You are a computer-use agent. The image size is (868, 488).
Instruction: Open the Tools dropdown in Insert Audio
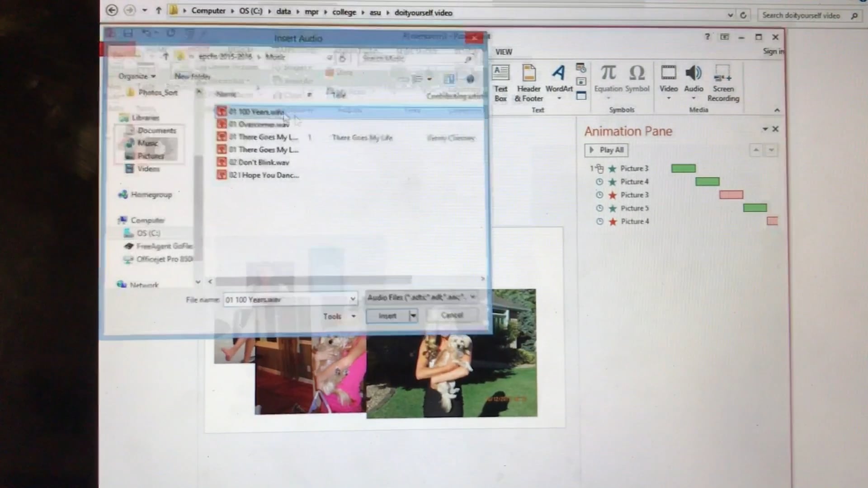point(339,316)
